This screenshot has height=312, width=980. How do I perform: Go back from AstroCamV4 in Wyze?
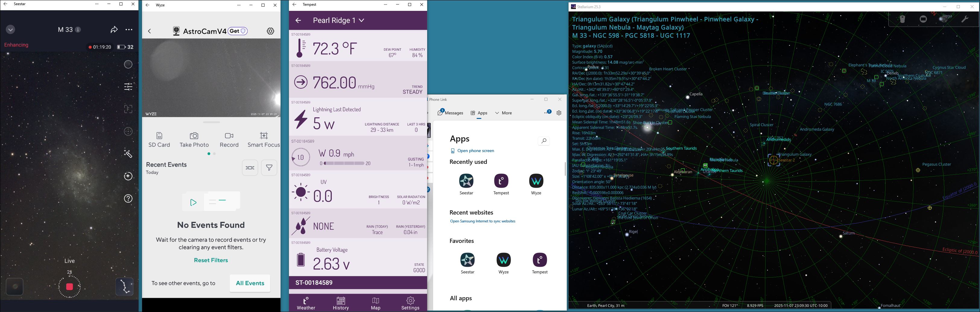point(150,31)
